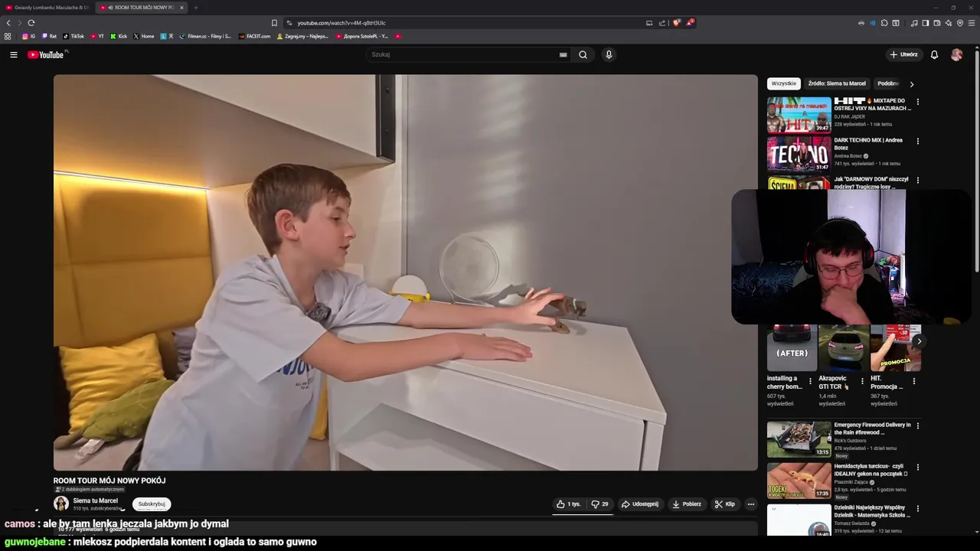This screenshot has width=980, height=551.
Task: Click the YouTube search magnifier button
Action: (x=583, y=54)
